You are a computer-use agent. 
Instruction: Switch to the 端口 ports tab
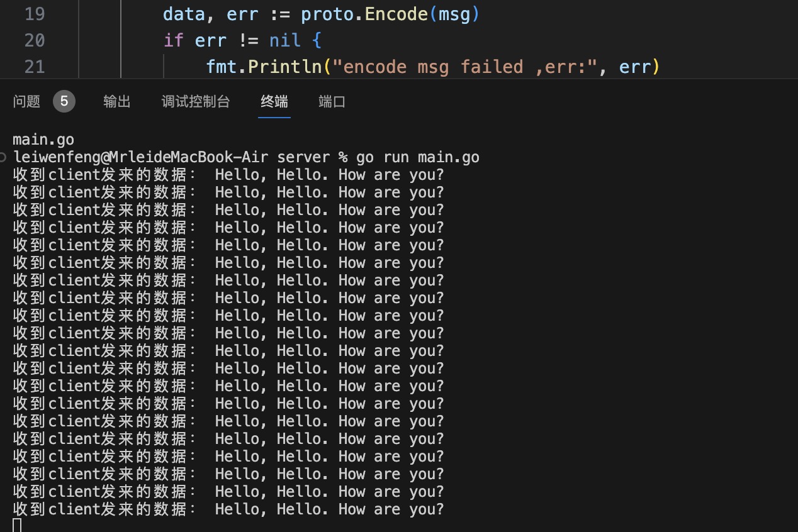tap(332, 101)
